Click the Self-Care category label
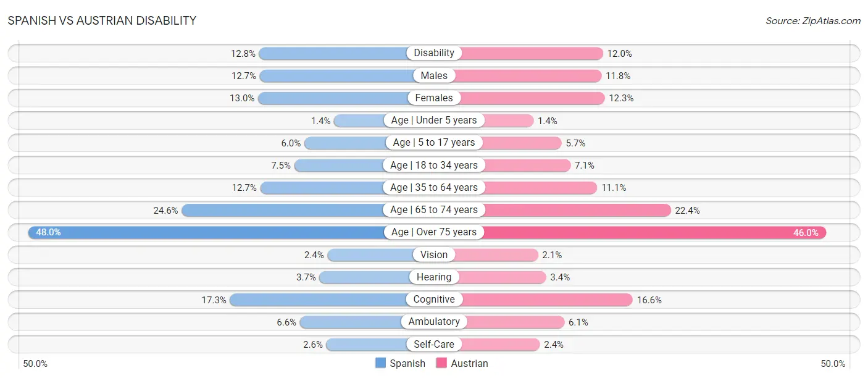 [434, 344]
